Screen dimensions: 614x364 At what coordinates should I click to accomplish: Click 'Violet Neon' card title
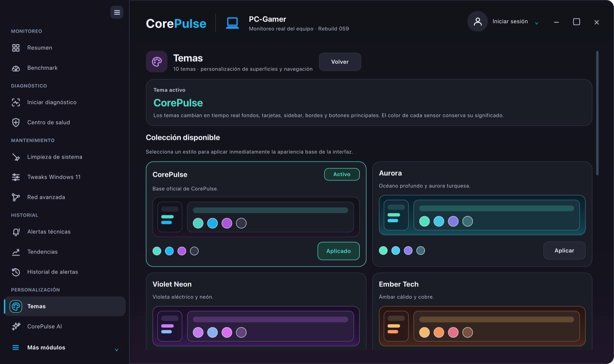click(172, 284)
